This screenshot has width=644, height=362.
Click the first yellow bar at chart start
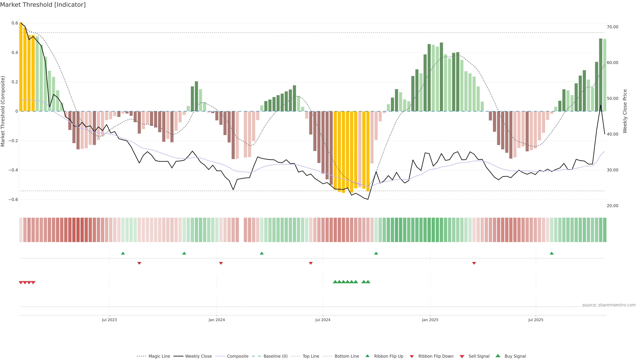[21, 67]
